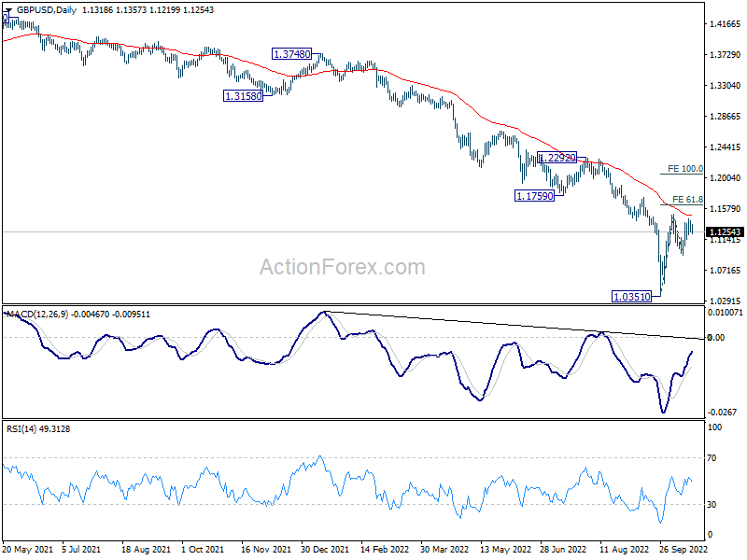Click the RSI 100 scale label
Viewport: 747px width, 560px height.
click(x=714, y=427)
